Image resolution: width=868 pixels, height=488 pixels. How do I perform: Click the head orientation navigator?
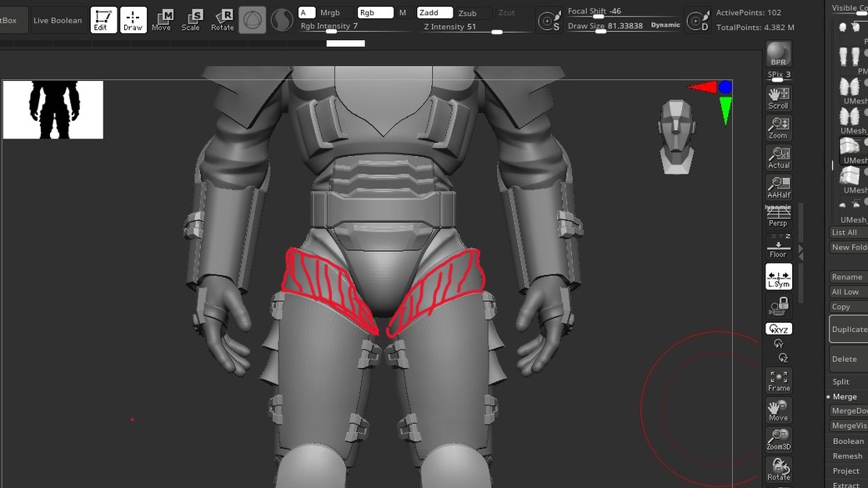pos(676,137)
